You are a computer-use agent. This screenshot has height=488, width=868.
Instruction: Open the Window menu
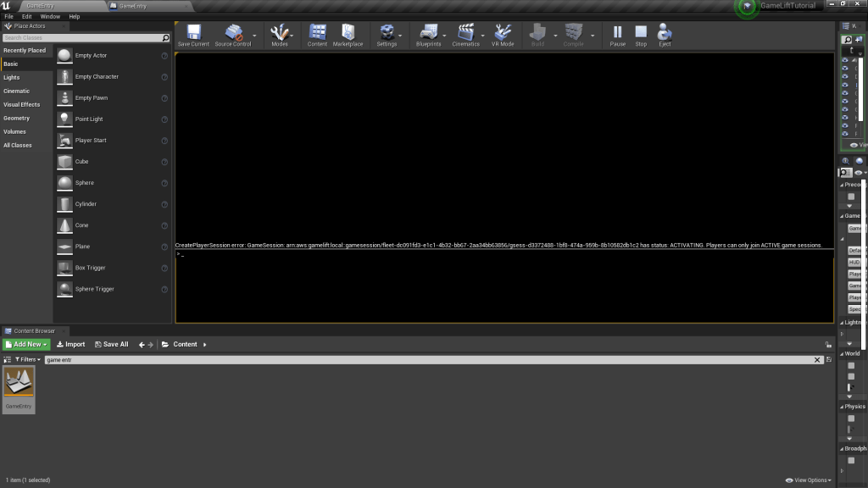click(x=50, y=16)
